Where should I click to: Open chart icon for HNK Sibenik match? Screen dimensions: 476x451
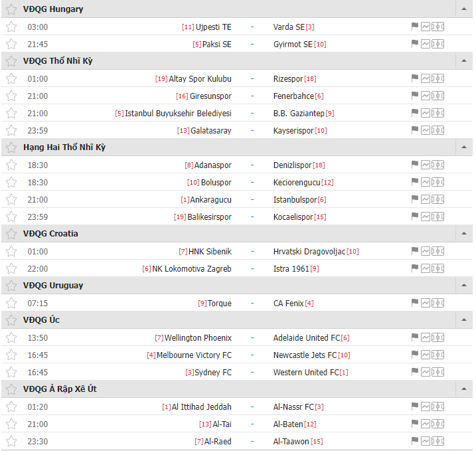[426, 252]
